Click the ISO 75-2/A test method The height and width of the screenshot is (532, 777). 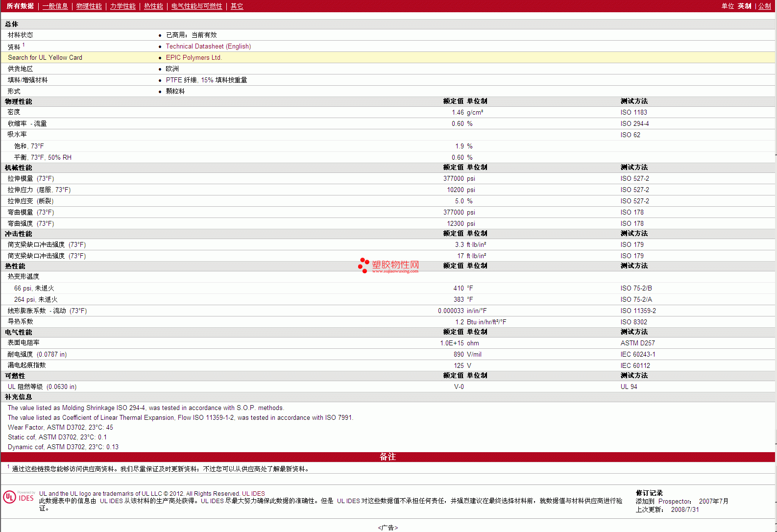[636, 299]
